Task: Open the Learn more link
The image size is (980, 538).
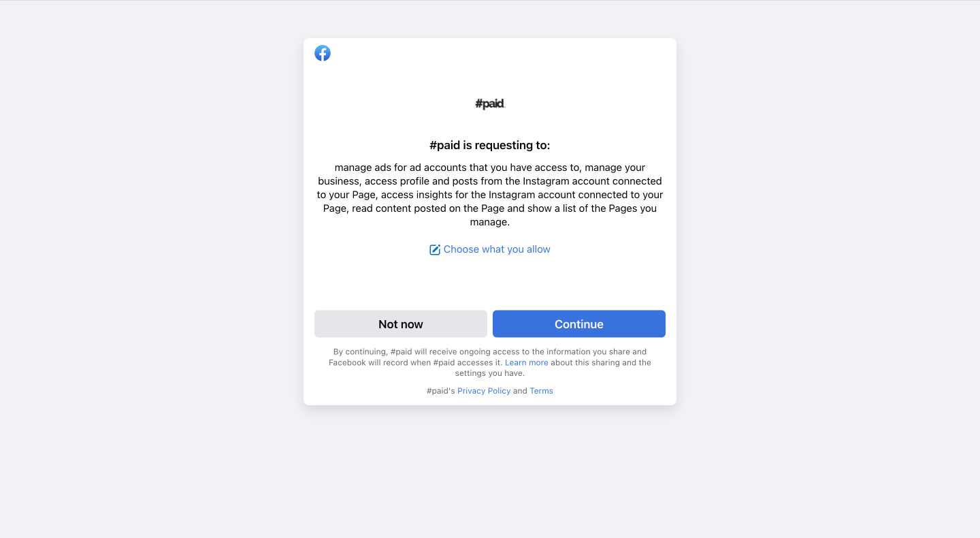Action: pos(527,362)
